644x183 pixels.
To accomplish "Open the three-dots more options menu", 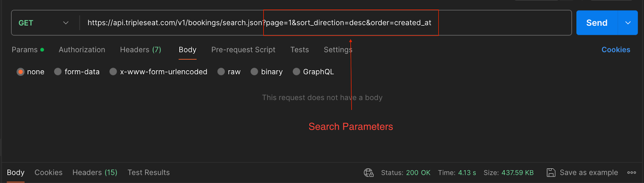I will pos(632,173).
